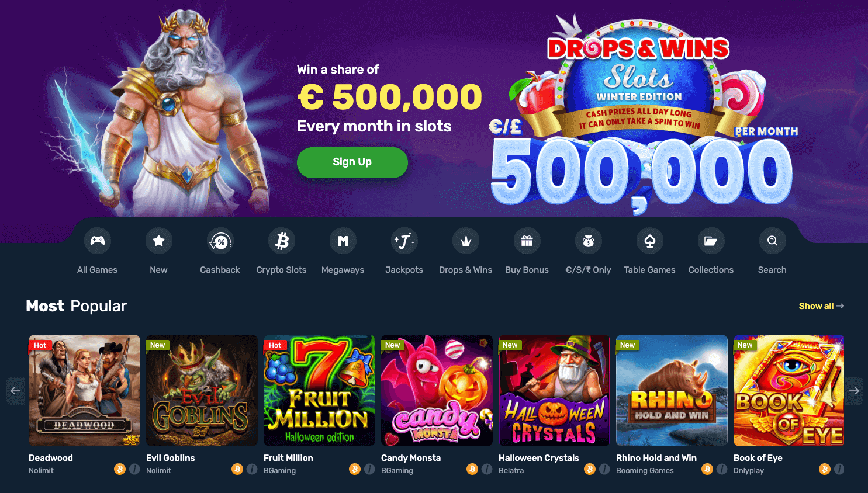The width and height of the screenshot is (868, 493).
Task: Open the Megaways M icon
Action: pos(343,241)
